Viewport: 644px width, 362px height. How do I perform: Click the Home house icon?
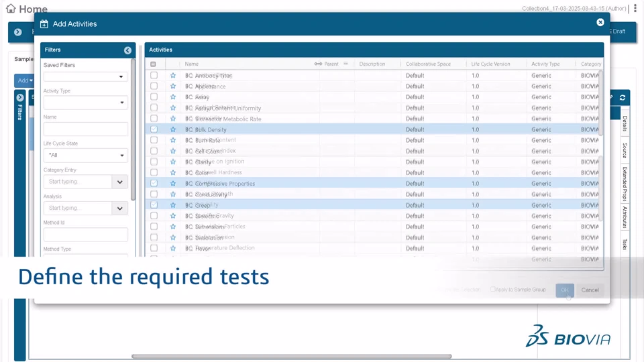click(11, 8)
